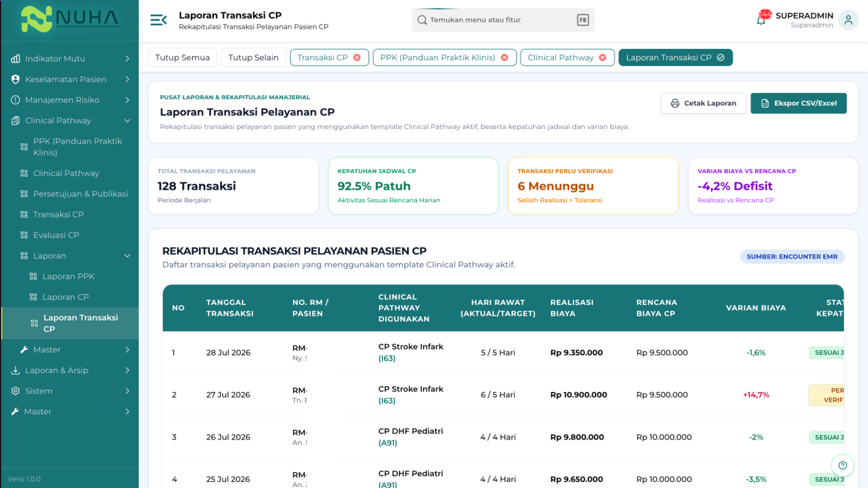868x488 pixels.
Task: Open Evaluasi CP in the sidebar
Action: (x=56, y=235)
